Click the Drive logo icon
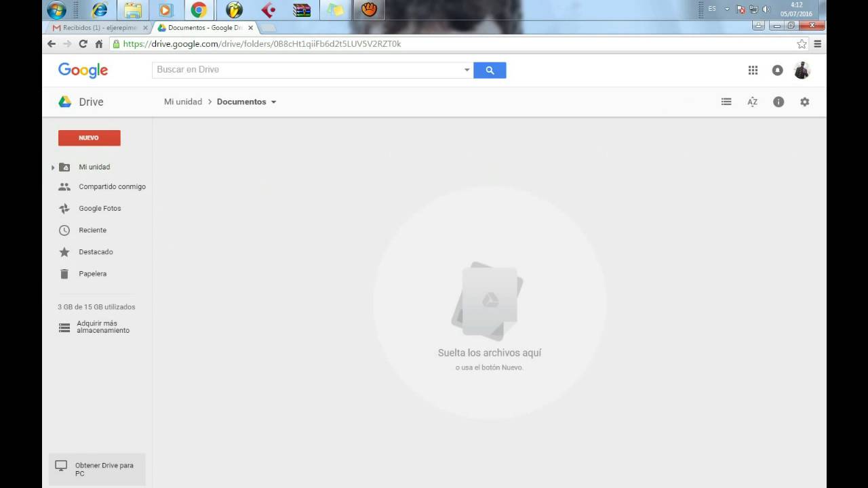868x488 pixels. tap(64, 102)
